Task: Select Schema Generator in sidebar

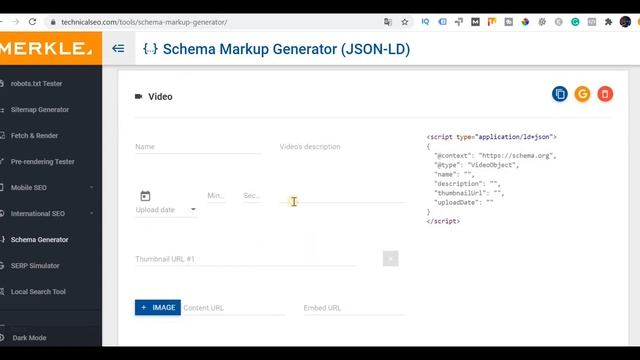Action: point(39,240)
